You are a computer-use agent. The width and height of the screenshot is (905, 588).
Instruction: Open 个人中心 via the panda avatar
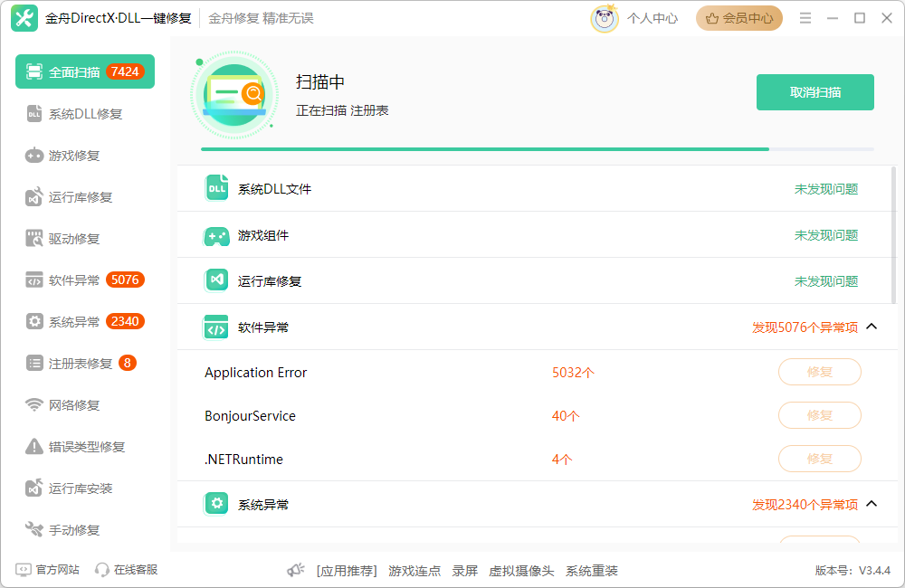point(605,17)
